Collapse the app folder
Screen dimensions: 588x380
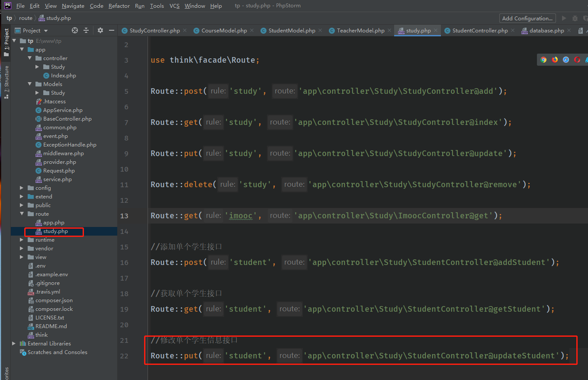click(22, 49)
